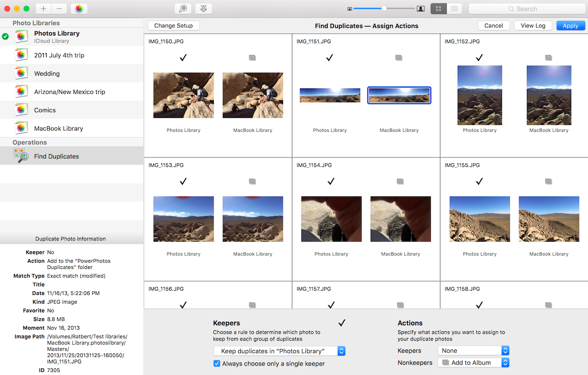Click the IMG_1158.JPG file name
The width and height of the screenshot is (588, 375).
click(x=462, y=289)
